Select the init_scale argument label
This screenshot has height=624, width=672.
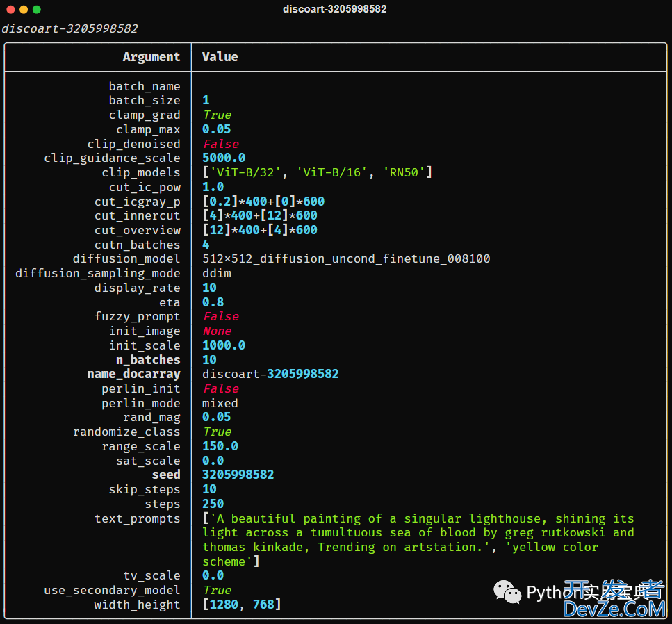tap(145, 345)
